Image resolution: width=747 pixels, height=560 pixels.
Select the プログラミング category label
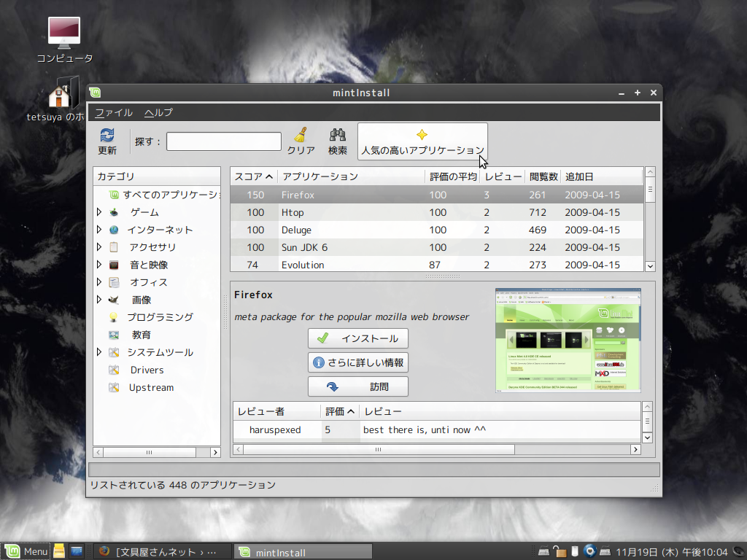(x=160, y=317)
